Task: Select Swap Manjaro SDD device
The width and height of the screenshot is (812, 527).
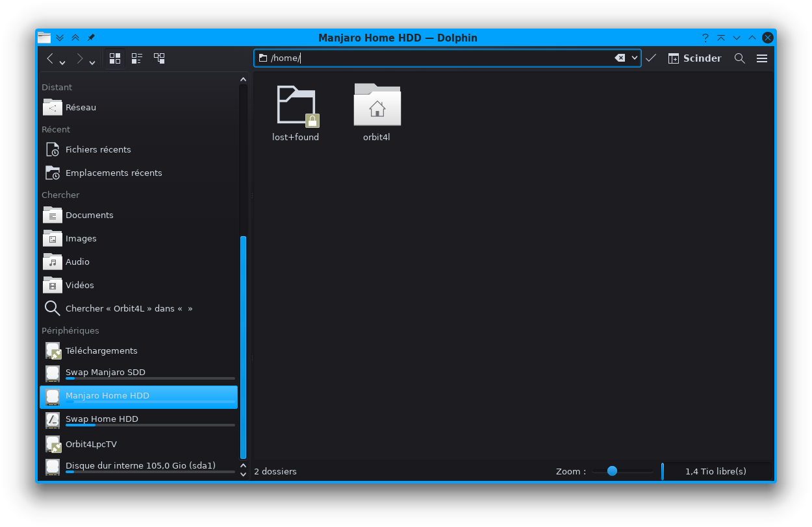Action: click(138, 374)
